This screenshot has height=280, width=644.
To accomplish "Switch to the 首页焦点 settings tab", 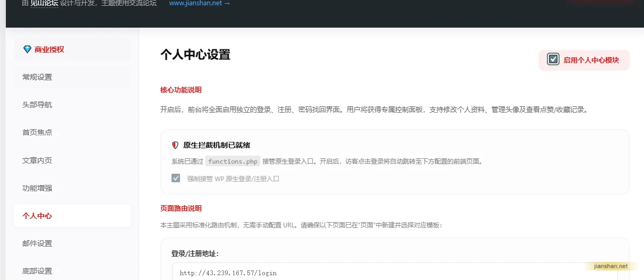I will click(72, 132).
